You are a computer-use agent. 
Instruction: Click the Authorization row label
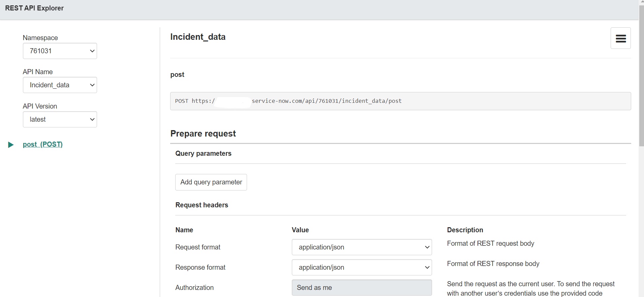(x=194, y=288)
